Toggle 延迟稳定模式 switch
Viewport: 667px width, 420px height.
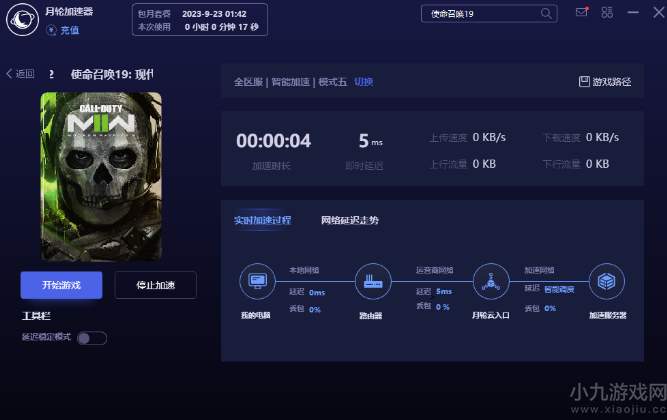[92, 338]
